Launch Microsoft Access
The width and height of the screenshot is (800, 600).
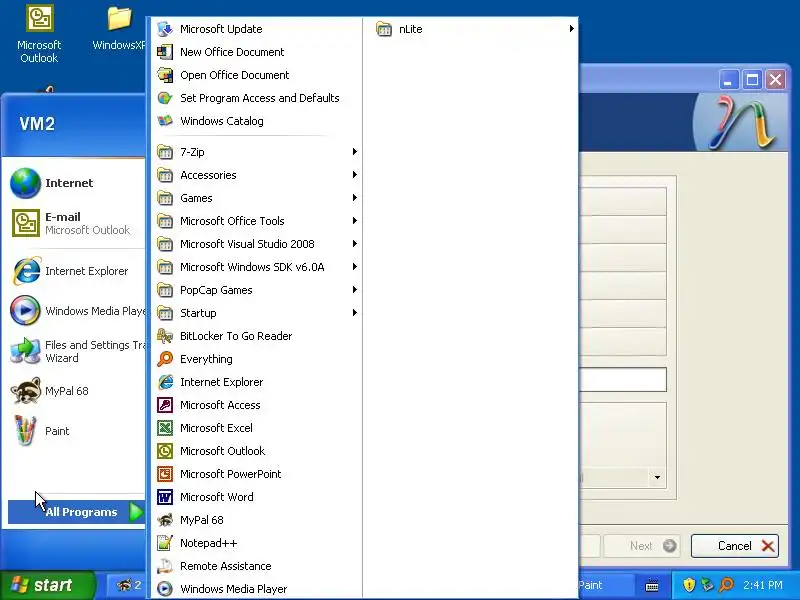click(257, 405)
